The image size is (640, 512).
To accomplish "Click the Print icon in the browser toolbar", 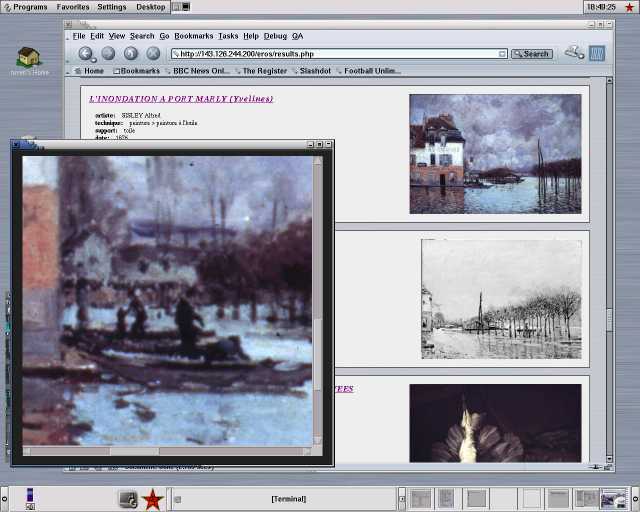I will click(574, 53).
